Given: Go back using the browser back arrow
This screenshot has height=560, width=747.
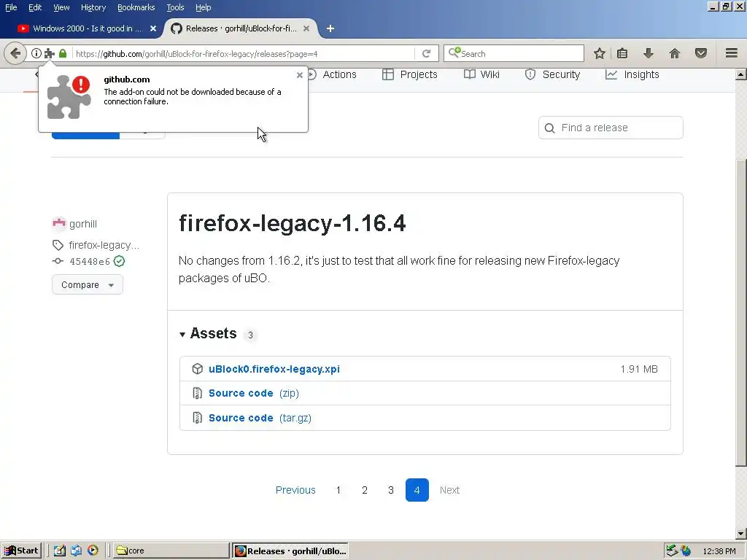Looking at the screenshot, I should click(x=15, y=53).
